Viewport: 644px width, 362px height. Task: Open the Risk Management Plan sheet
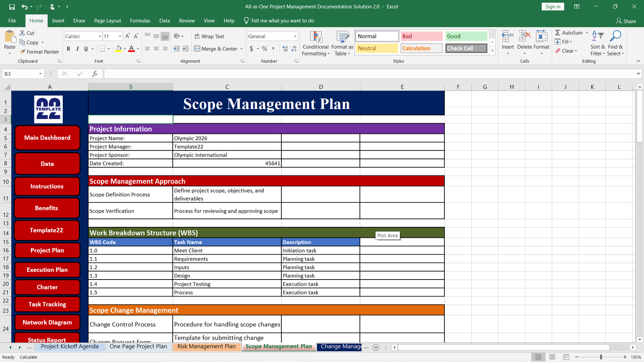tap(206, 346)
